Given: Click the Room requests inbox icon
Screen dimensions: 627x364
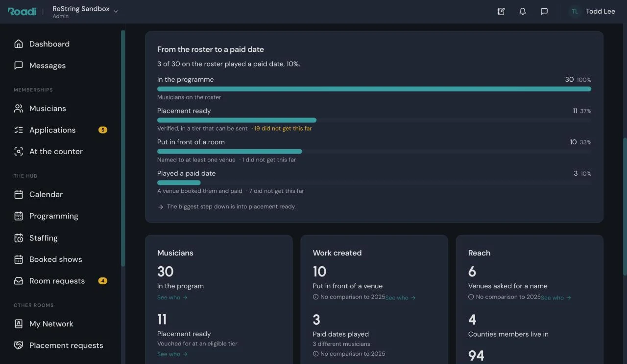Looking at the screenshot, I should (x=19, y=281).
